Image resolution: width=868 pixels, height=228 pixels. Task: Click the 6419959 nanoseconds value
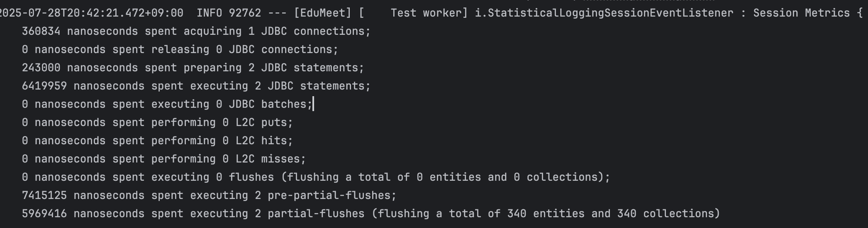44,86
